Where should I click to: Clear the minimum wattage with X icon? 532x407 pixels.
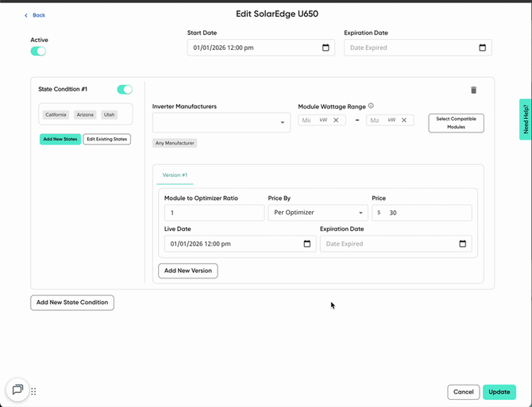pos(336,120)
